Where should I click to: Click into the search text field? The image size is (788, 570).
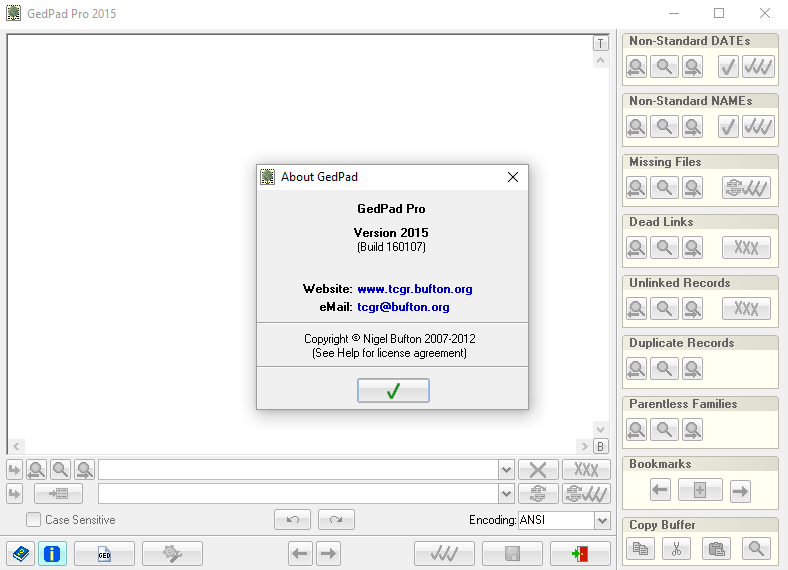(x=299, y=470)
